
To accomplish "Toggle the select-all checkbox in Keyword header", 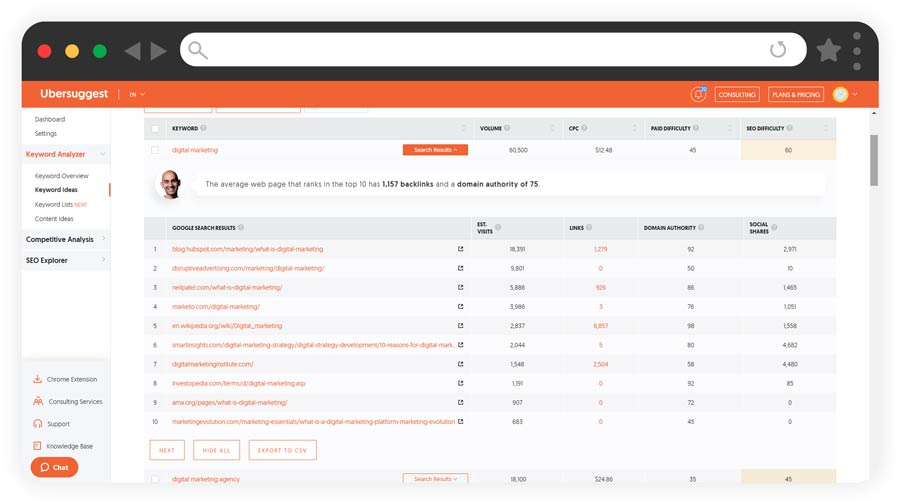I will tap(155, 129).
